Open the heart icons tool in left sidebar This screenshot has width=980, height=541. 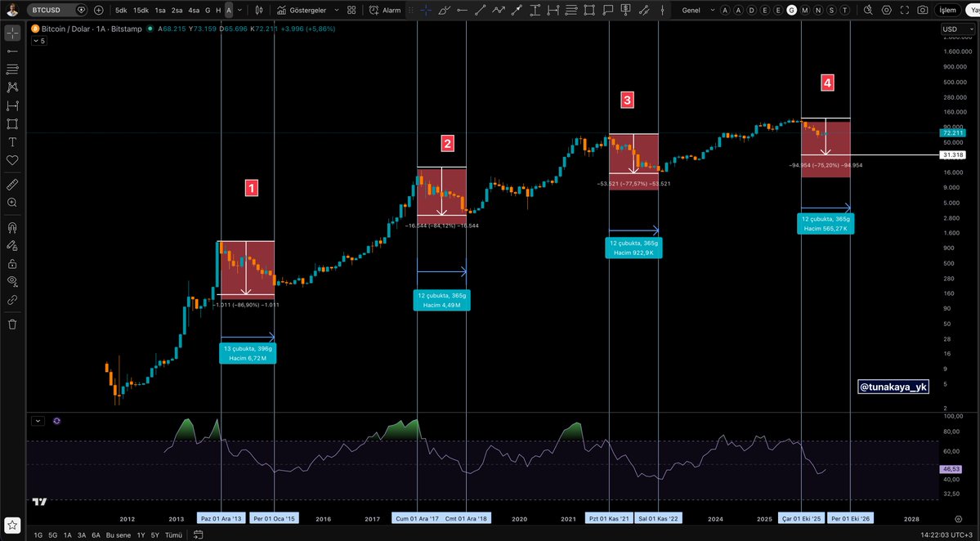click(x=12, y=160)
